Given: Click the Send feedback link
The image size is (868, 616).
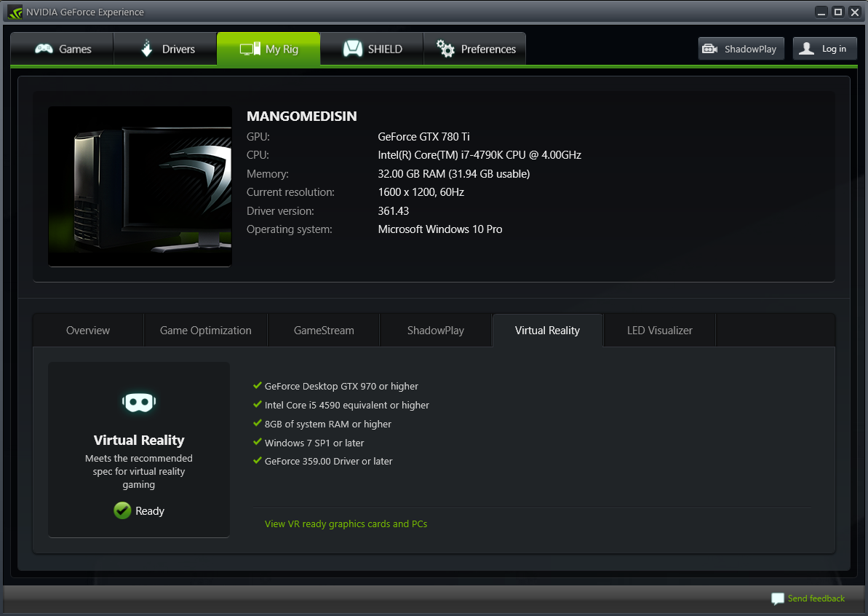Looking at the screenshot, I should (816, 599).
